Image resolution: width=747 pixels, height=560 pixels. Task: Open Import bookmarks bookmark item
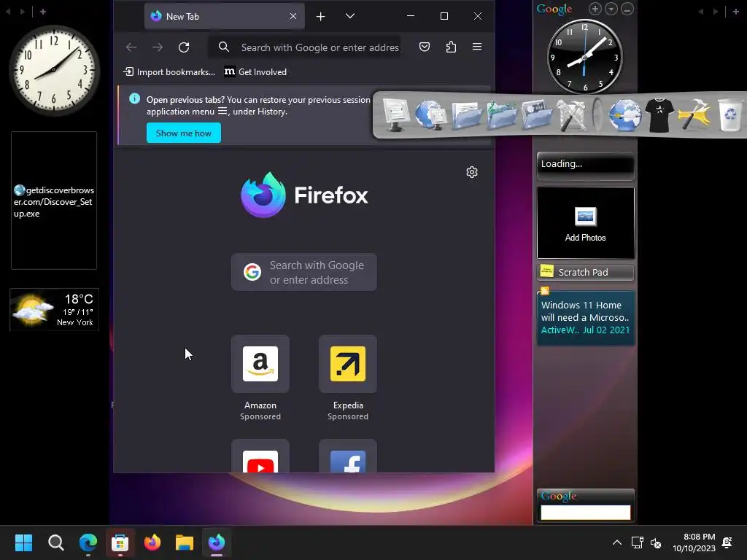click(169, 72)
